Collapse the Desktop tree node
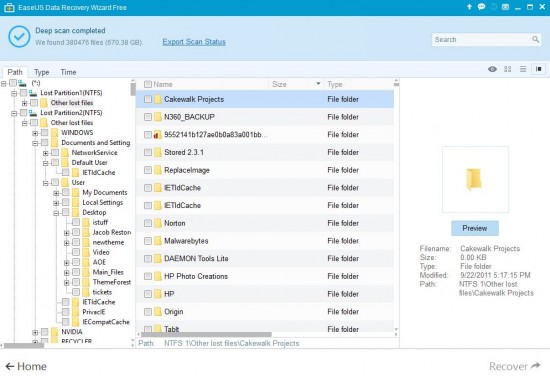The image size is (550, 384). [56, 213]
